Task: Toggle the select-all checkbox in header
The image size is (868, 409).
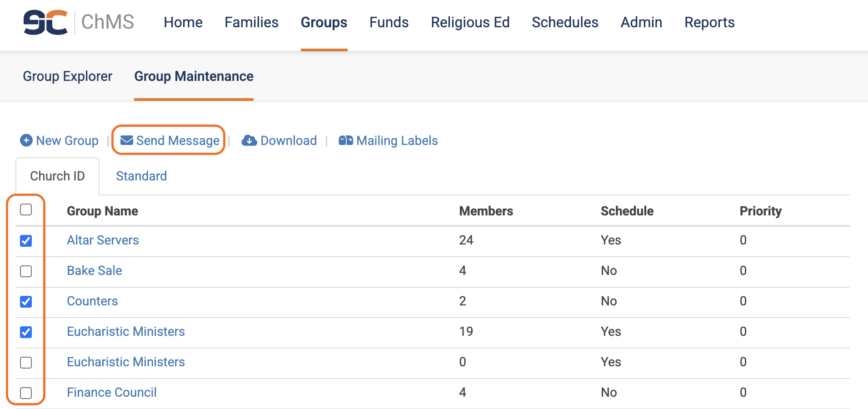Action: point(26,209)
